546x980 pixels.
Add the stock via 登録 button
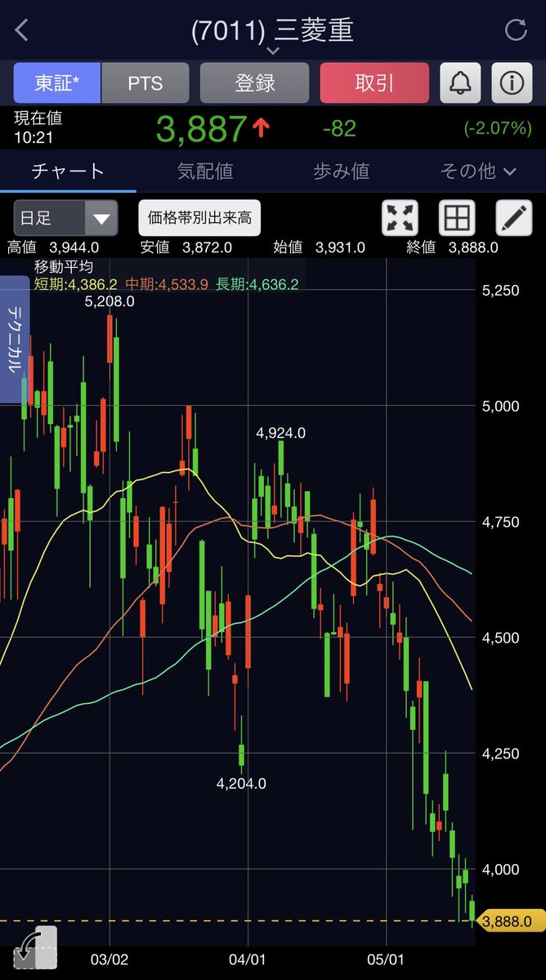tap(255, 82)
